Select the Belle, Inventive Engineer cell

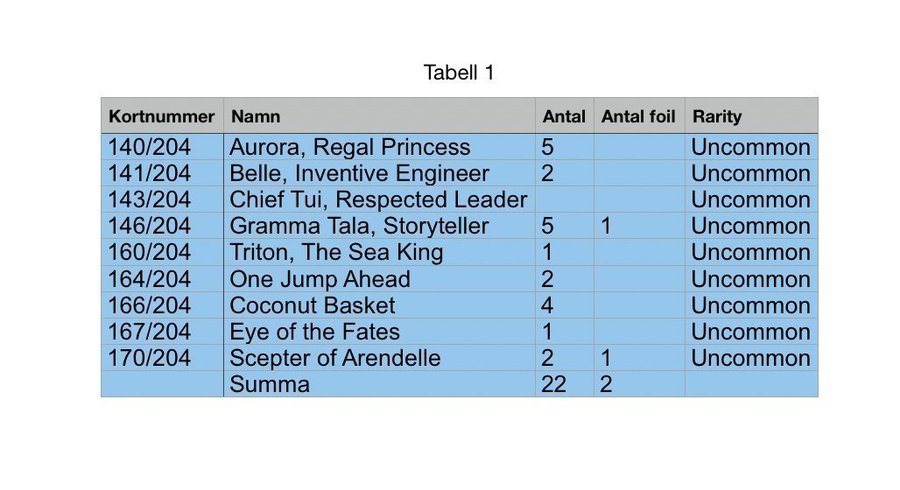pos(379,173)
